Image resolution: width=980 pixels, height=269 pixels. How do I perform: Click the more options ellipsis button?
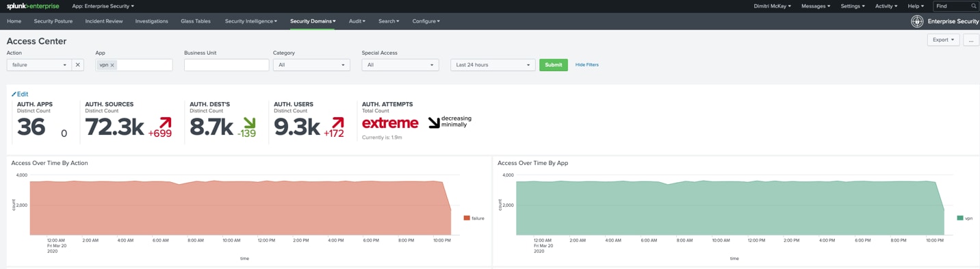tap(971, 40)
